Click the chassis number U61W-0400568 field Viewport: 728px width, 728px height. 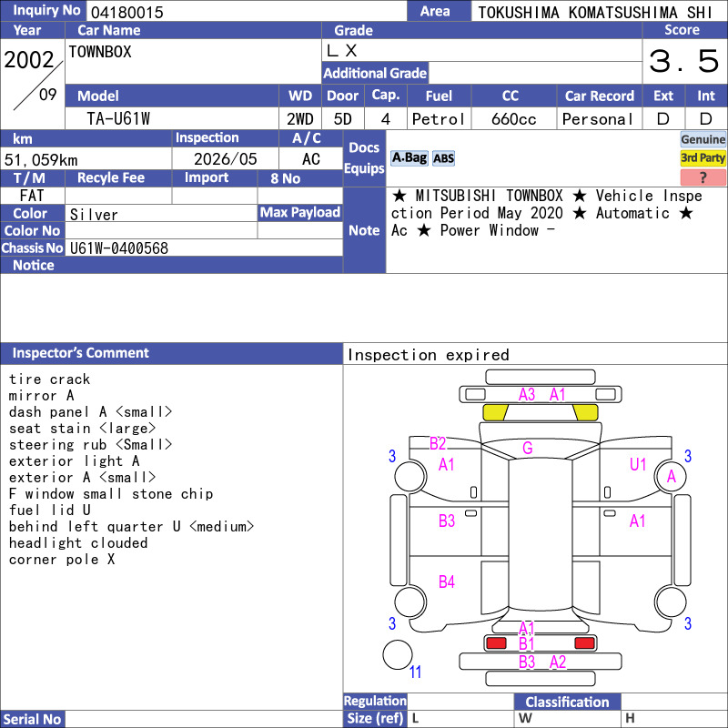click(x=204, y=248)
